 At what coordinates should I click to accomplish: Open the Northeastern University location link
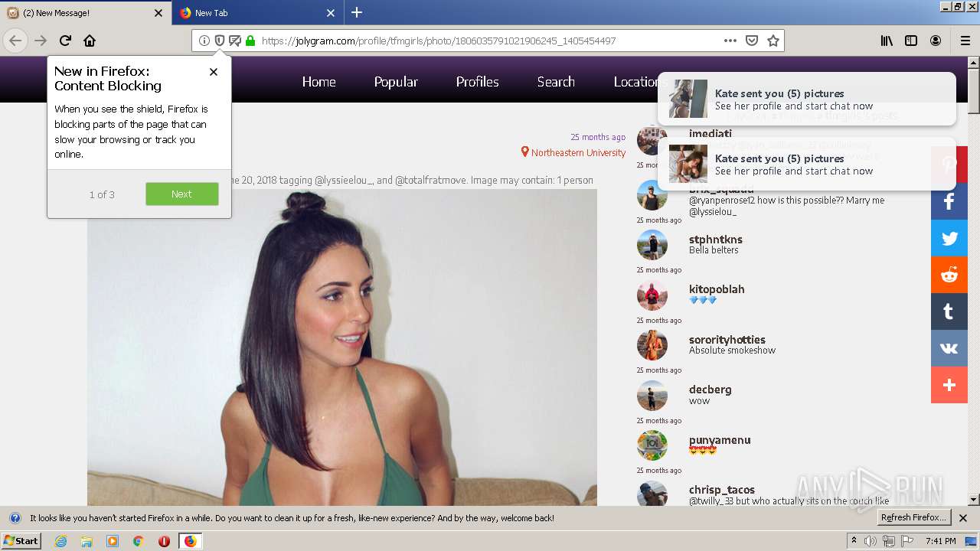pos(578,153)
